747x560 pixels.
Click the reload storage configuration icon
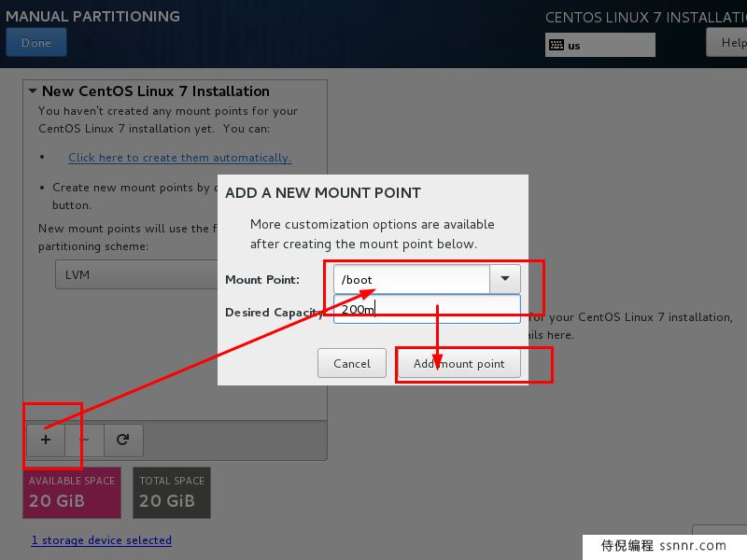(x=123, y=440)
